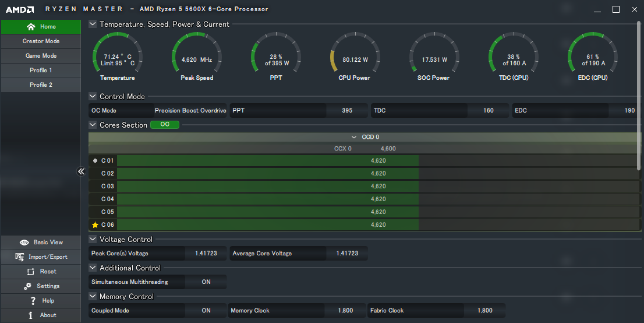Collapse the sidebar with double-chevron arrow
Image resolution: width=644 pixels, height=323 pixels.
click(x=82, y=171)
